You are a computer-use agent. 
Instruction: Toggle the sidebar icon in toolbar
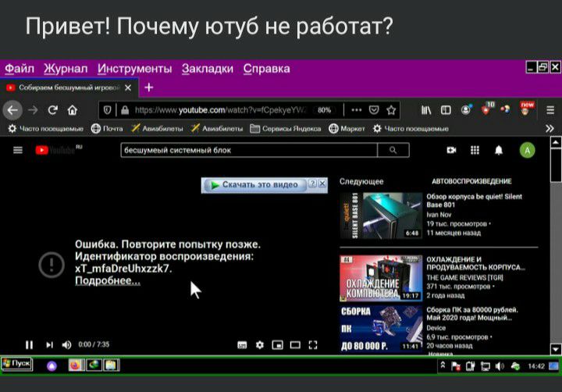point(446,110)
